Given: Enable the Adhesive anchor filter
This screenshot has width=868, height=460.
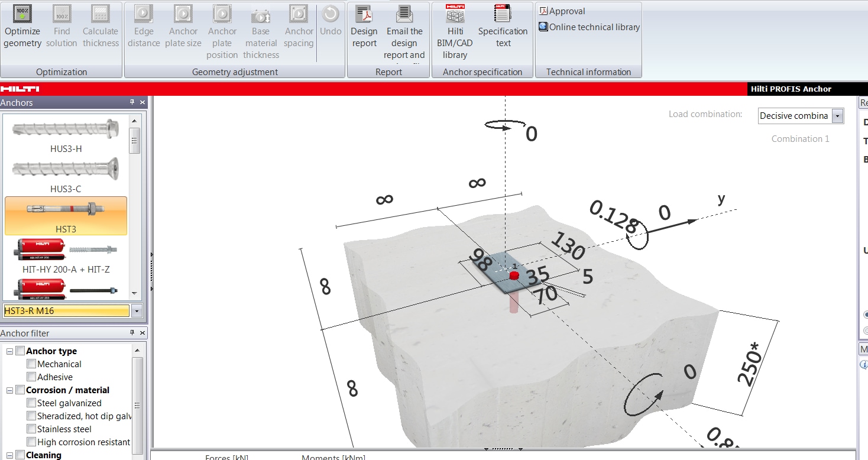Looking at the screenshot, I should 31,377.
